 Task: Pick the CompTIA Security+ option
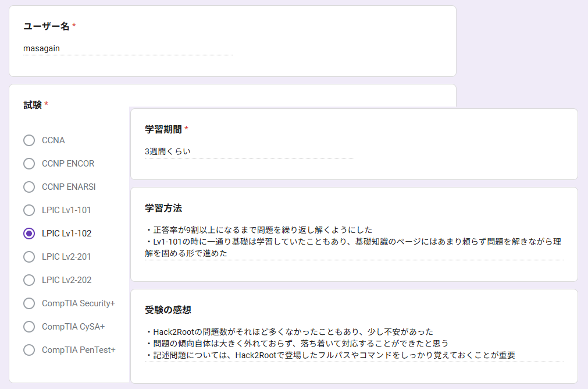coord(29,303)
